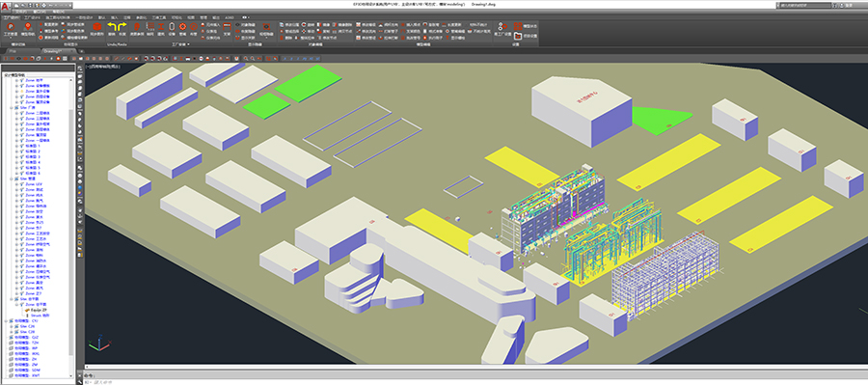Select the cylinder equipment tool icon
Screen dimensions: 868x385
click(x=172, y=27)
